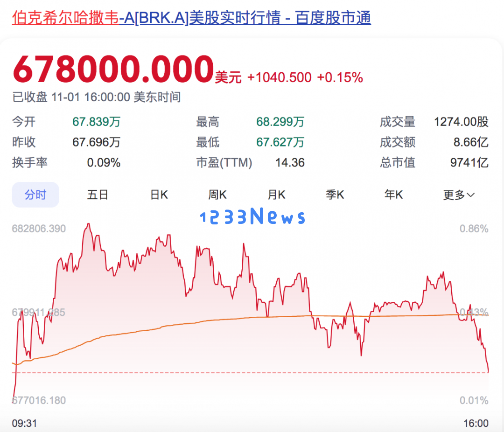The height and width of the screenshot is (432, 504).
Task: Click the 09:31 time label
Action: (24, 423)
